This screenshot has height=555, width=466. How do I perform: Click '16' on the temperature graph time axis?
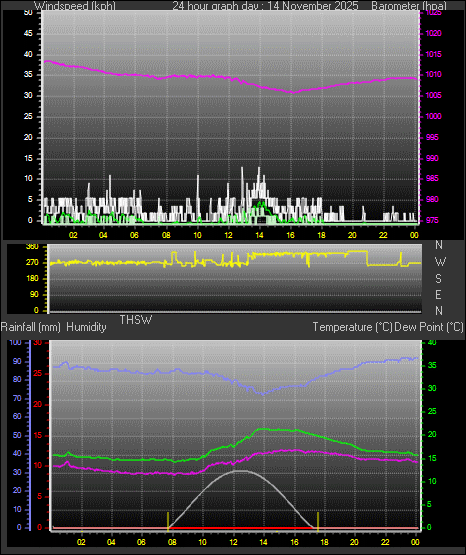pyautogui.click(x=294, y=542)
